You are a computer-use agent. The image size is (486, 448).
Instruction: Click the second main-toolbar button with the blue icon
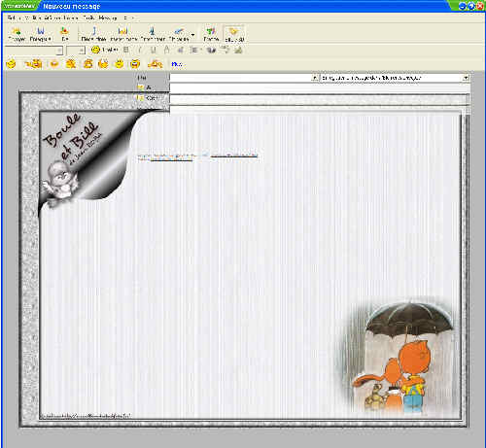point(41,34)
